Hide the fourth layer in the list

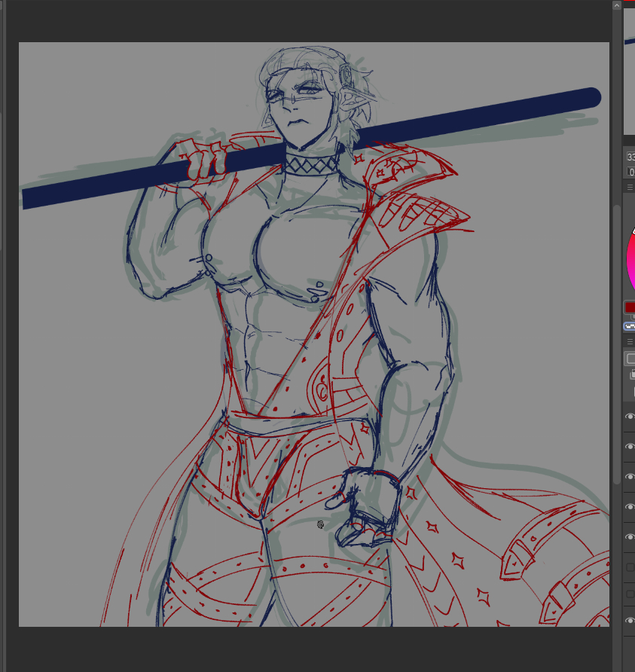click(630, 507)
